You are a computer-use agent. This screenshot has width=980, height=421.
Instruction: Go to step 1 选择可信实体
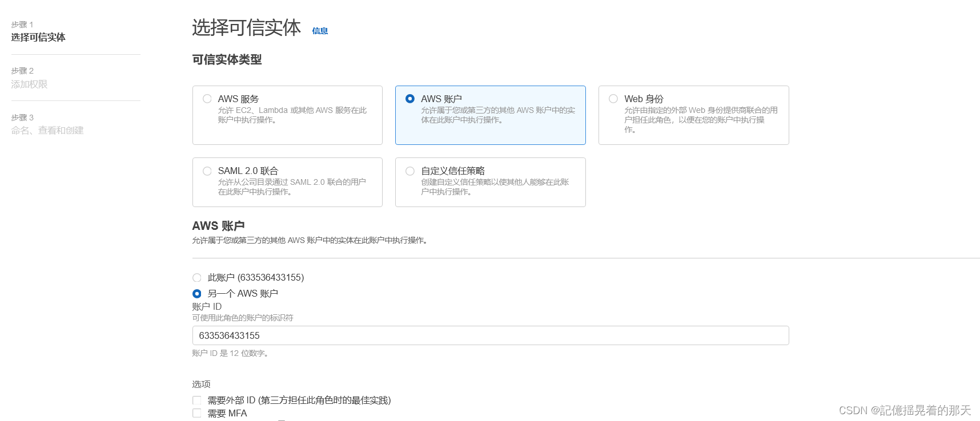coord(38,37)
